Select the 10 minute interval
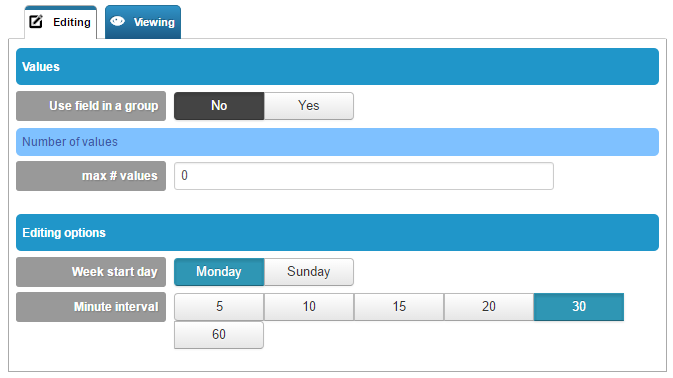 coord(309,307)
